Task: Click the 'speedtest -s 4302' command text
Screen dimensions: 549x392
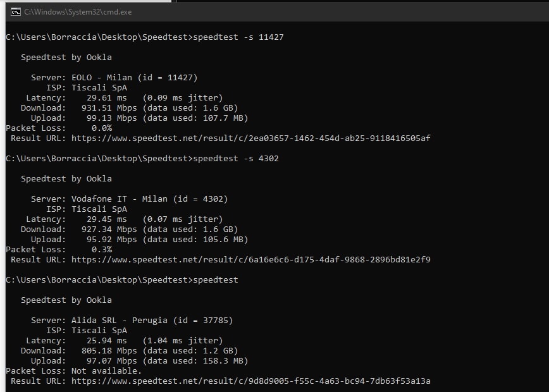Action: pos(236,159)
